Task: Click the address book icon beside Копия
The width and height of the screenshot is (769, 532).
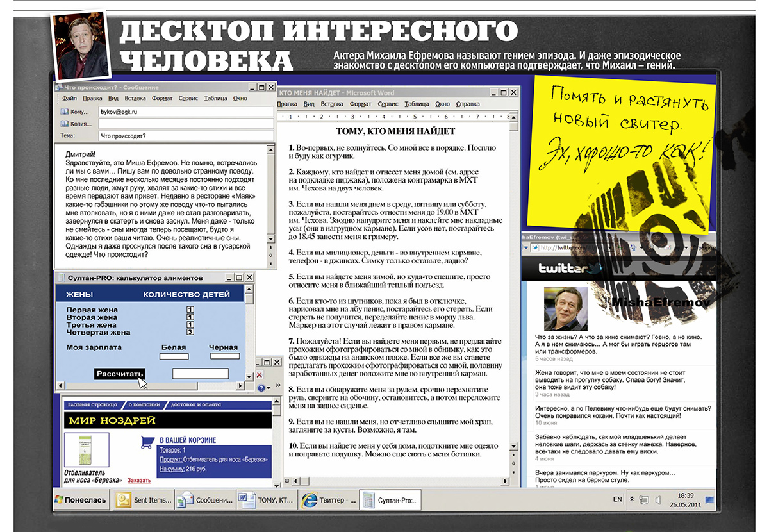Action: pyautogui.click(x=64, y=124)
